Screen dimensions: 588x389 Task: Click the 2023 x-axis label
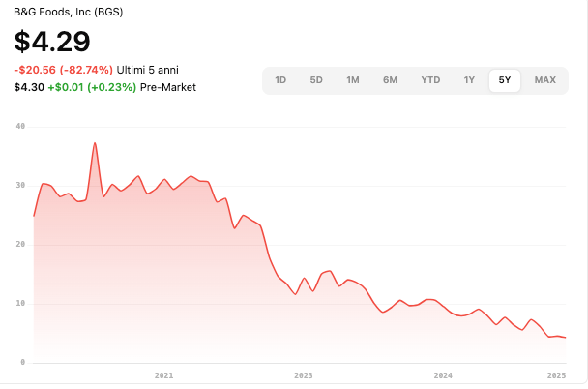[303, 374]
